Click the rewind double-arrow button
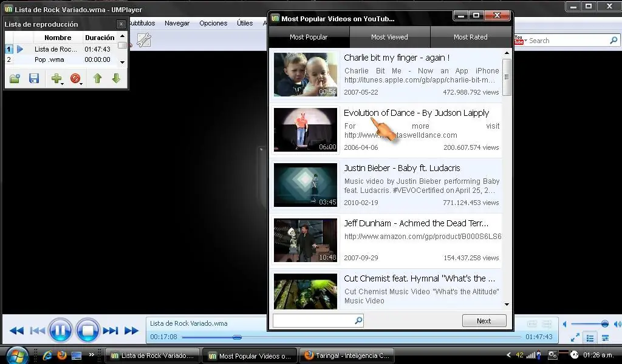 (x=16, y=331)
